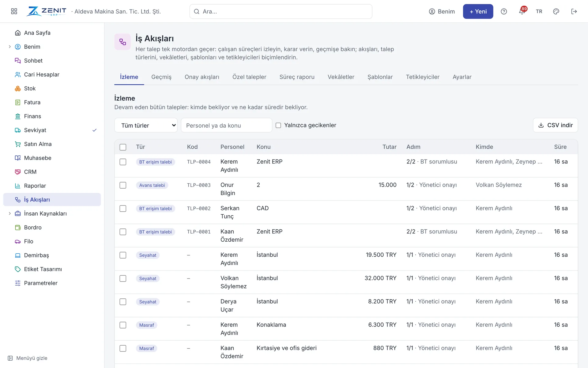Screen dimensions: 588x368
Task: Click Benim button in top bar
Action: click(x=442, y=11)
